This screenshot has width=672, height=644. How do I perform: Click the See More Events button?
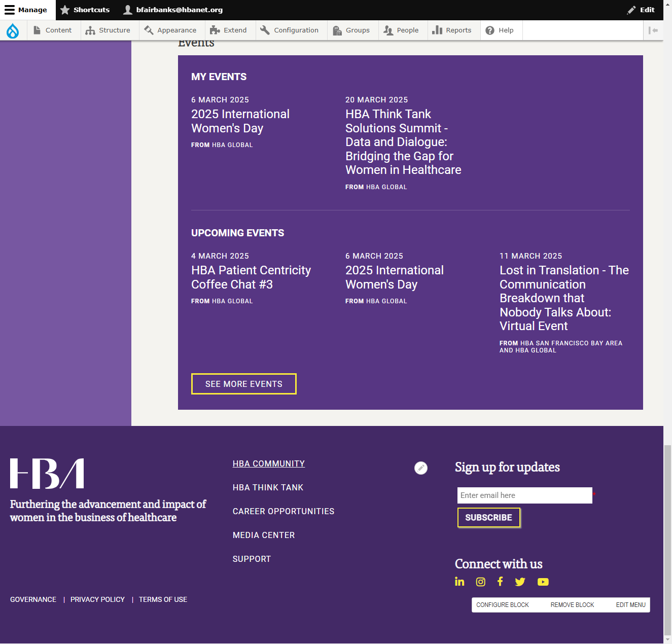pyautogui.click(x=244, y=384)
